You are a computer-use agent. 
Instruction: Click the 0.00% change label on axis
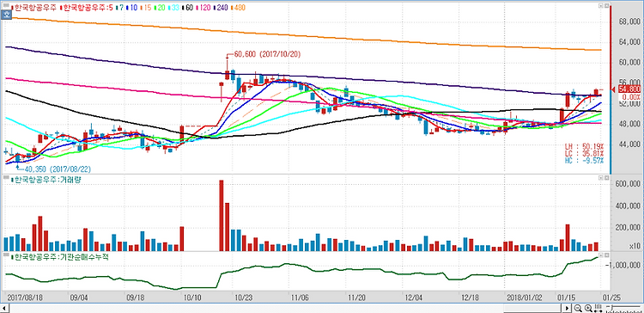pyautogui.click(x=631, y=96)
